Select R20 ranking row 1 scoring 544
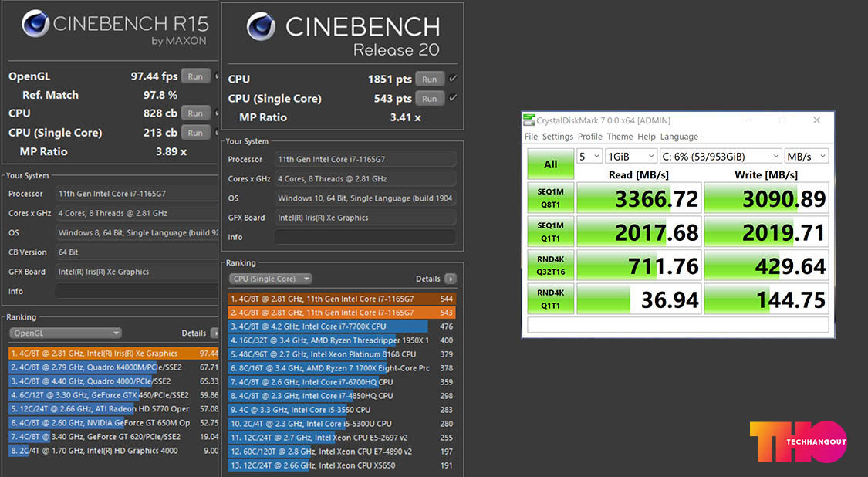Viewport: 868px width, 477px height. click(342, 299)
